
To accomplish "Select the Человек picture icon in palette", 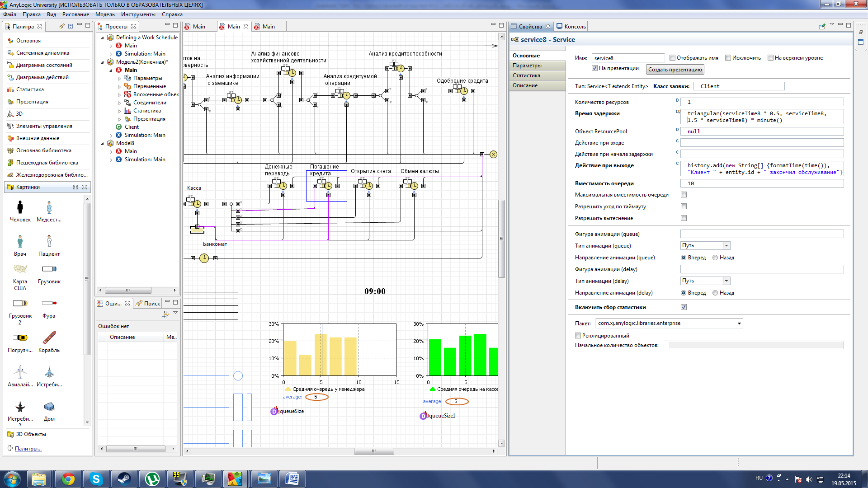I will coord(20,207).
